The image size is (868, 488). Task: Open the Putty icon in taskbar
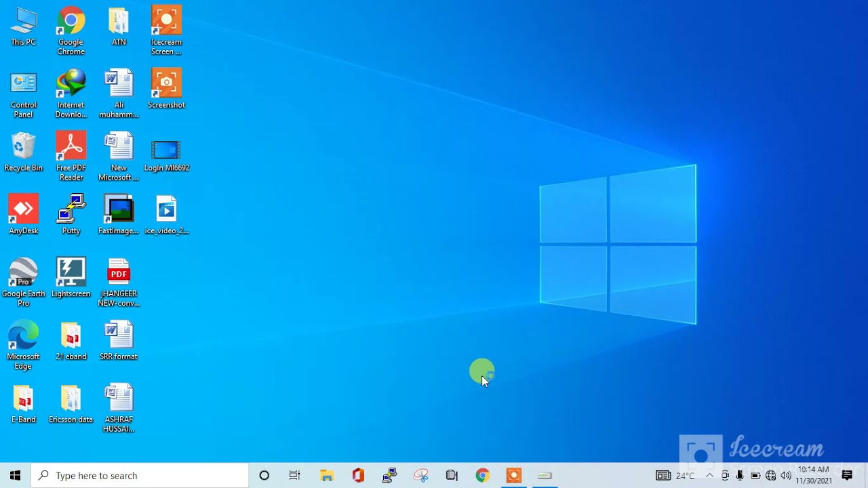389,476
